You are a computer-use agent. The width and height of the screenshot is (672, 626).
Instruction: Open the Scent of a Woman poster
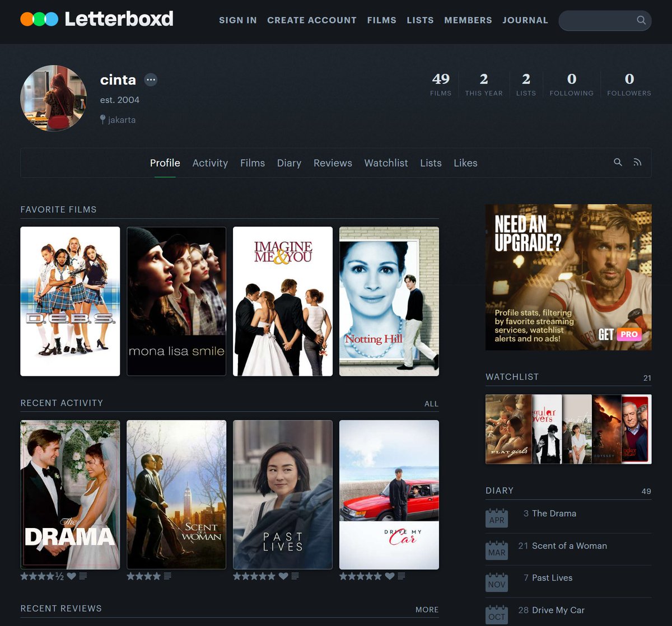176,495
